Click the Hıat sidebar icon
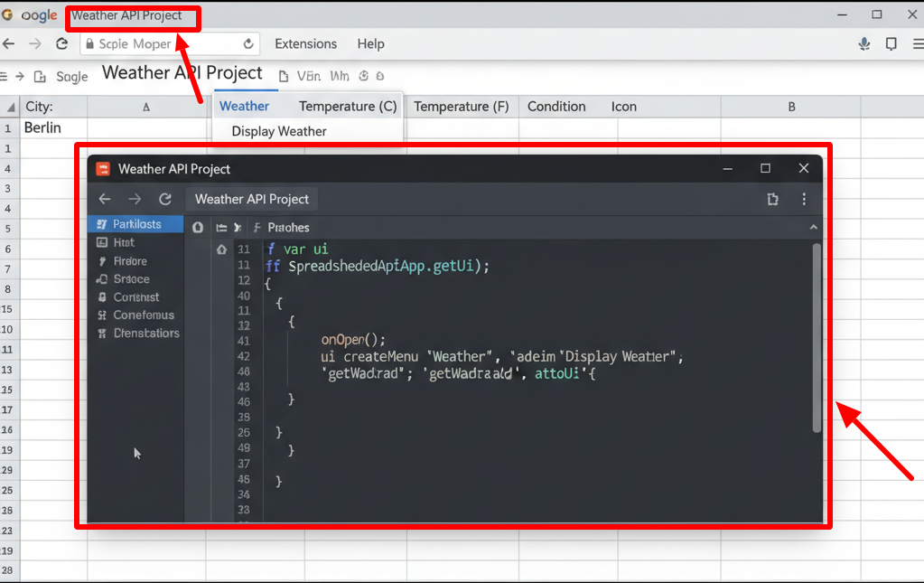The width and height of the screenshot is (924, 583). [102, 242]
